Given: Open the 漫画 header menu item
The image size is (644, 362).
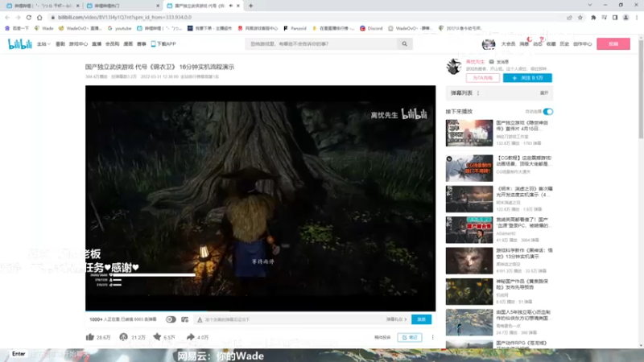Looking at the screenshot, I should click(128, 44).
